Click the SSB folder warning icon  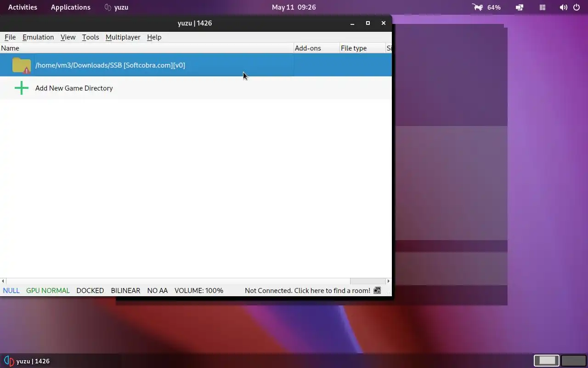pos(22,65)
